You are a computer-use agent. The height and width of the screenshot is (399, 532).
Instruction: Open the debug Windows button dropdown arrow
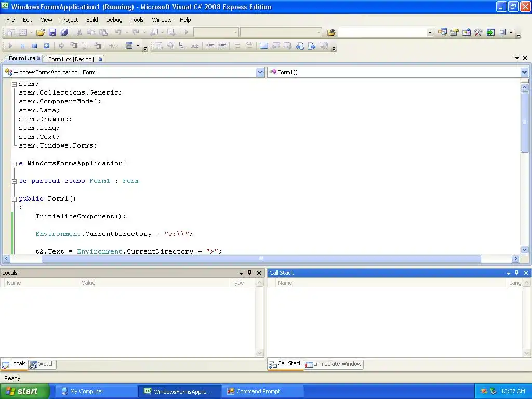[x=138, y=46]
